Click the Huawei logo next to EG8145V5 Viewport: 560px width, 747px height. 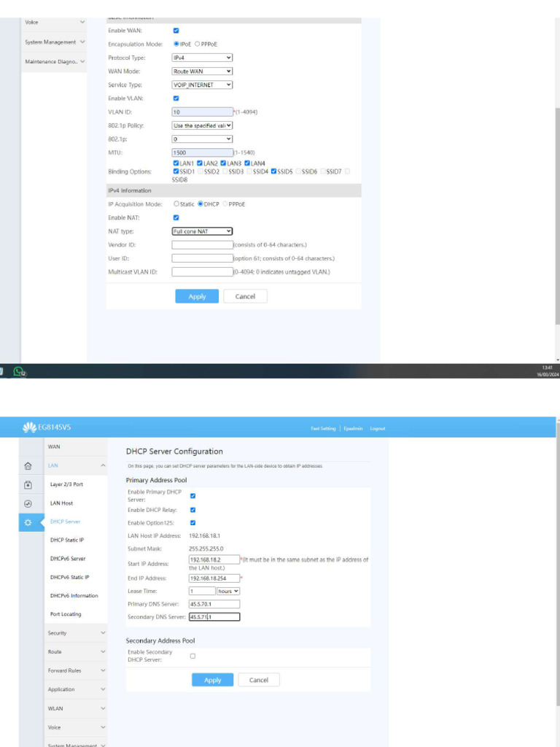click(x=29, y=427)
